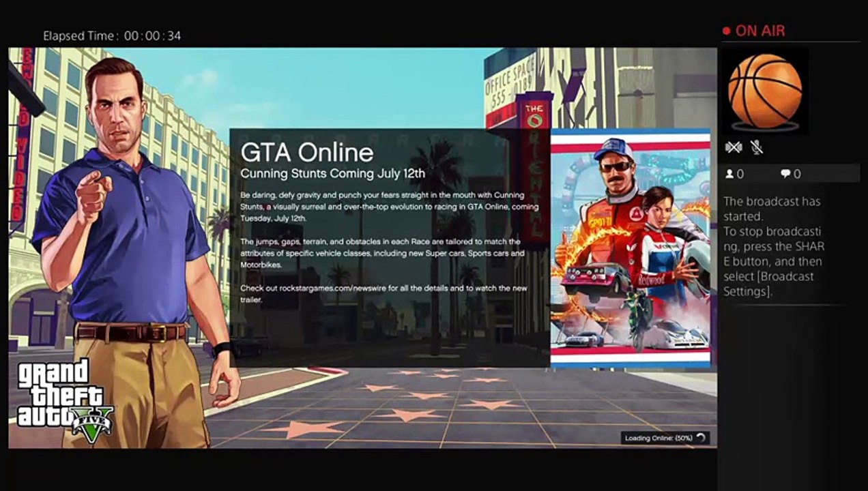Click the basketball broadcaster avatar
Viewport: 868px width, 491px height.
[x=765, y=91]
